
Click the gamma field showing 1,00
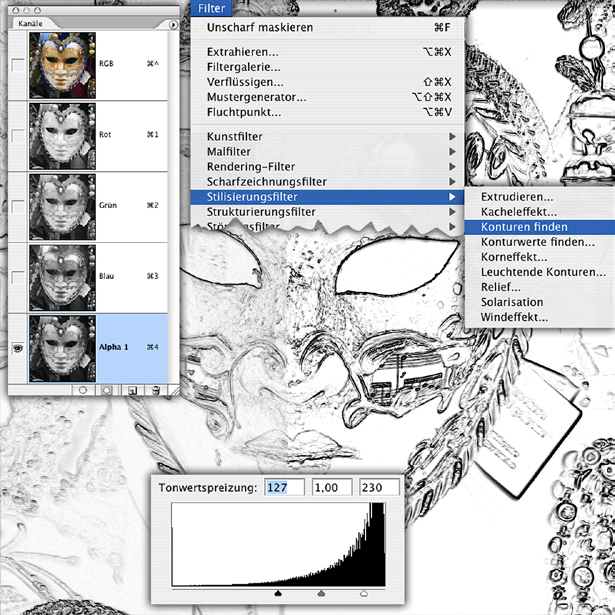click(332, 487)
